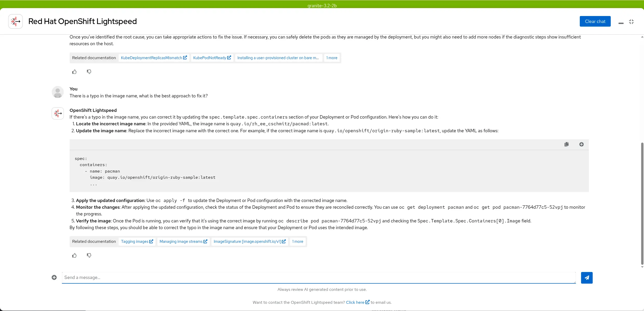The height and width of the screenshot is (311, 644).
Task: Thumbs up the image typo response
Action: (74, 255)
